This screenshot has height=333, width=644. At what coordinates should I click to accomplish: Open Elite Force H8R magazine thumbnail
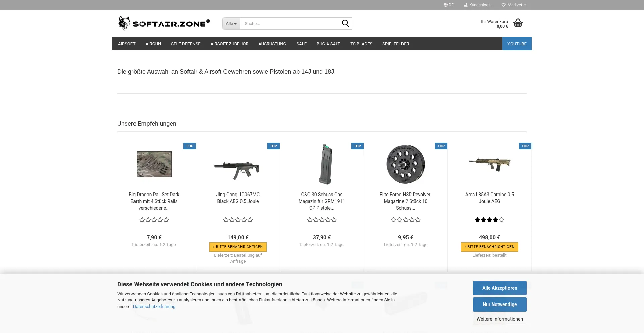click(x=406, y=164)
